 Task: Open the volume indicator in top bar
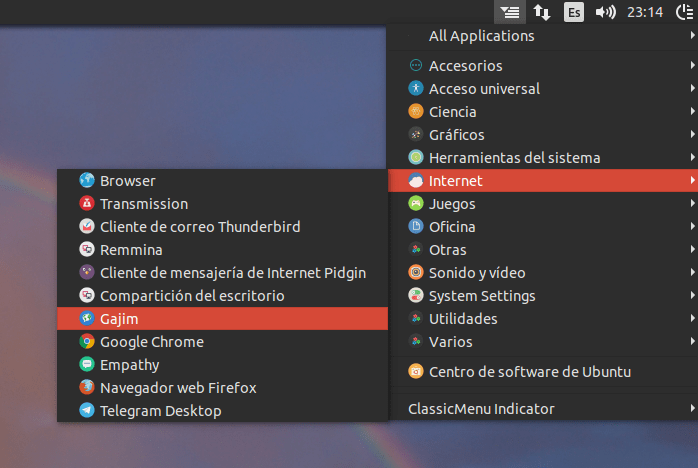(605, 12)
